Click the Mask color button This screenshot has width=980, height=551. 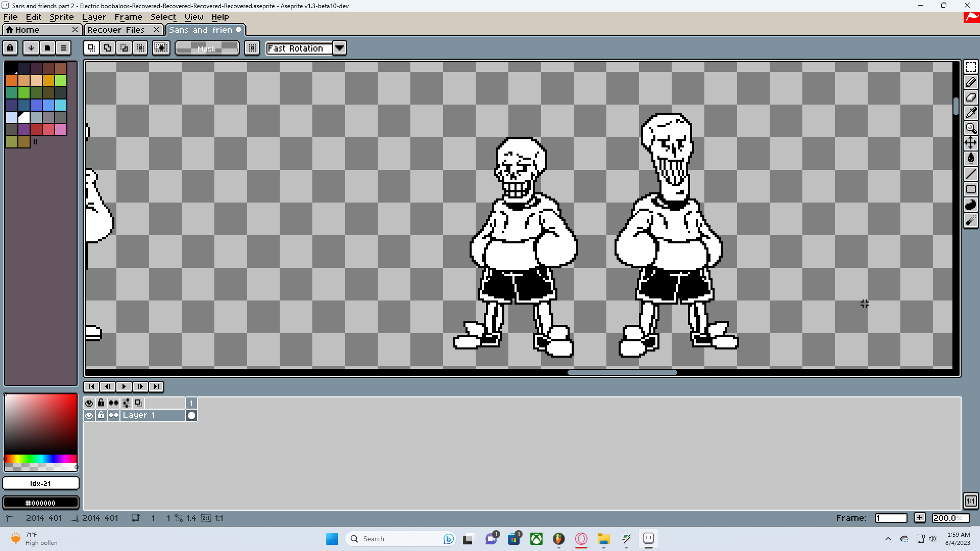pyautogui.click(x=207, y=48)
